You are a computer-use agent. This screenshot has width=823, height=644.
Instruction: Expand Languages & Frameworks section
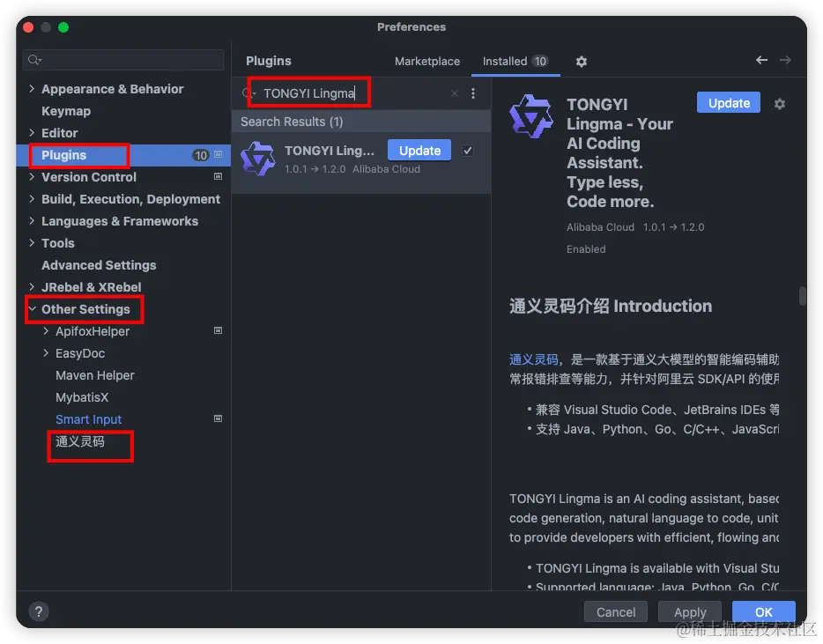(x=32, y=221)
